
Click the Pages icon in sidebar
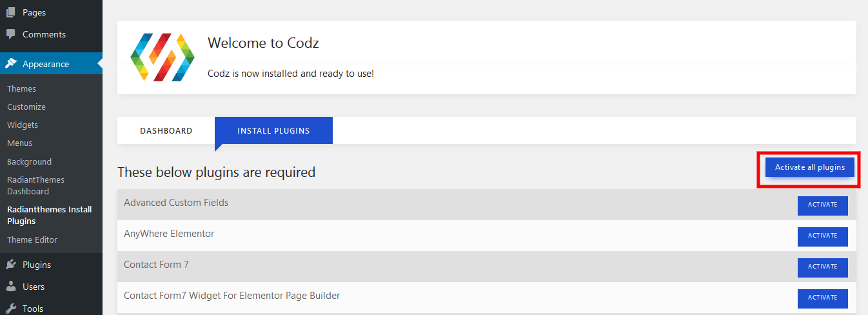(11, 12)
